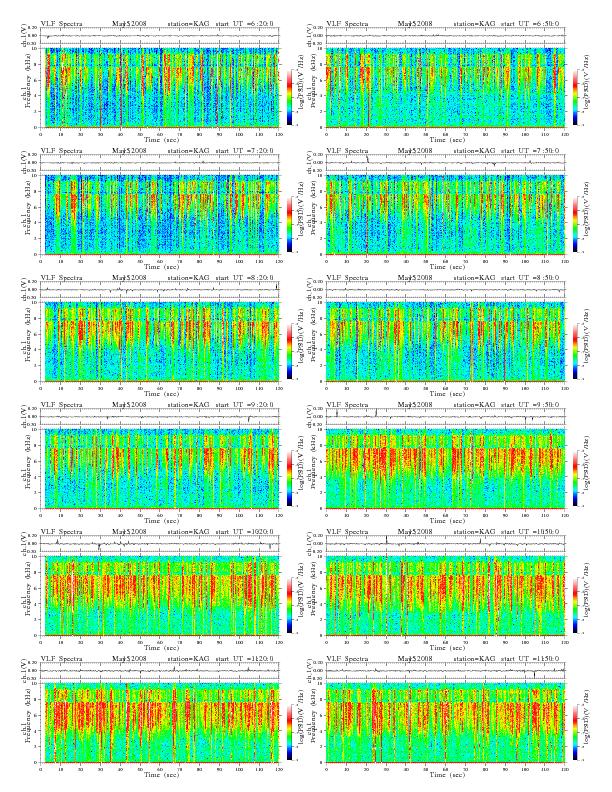612x792 pixels.
Task: Click the title text 'start UT =9:50:0'
Action: [x=530, y=405]
